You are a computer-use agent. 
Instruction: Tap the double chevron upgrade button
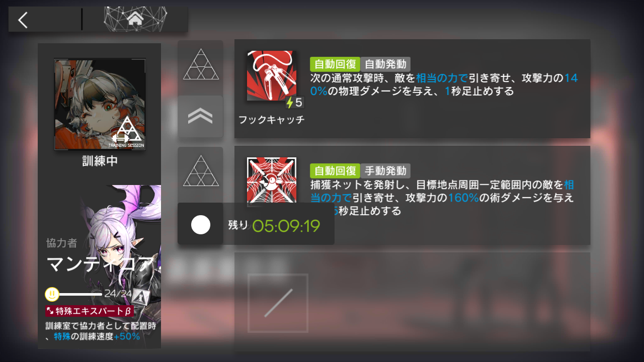(200, 117)
